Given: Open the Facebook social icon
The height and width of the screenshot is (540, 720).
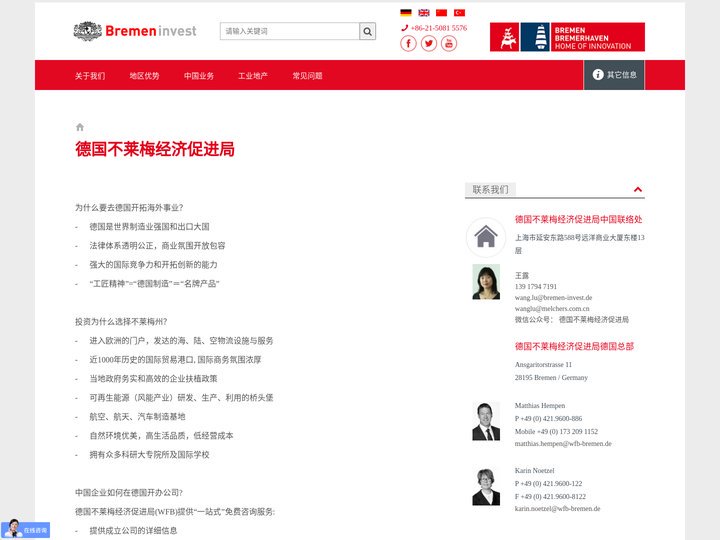Looking at the screenshot, I should [408, 44].
